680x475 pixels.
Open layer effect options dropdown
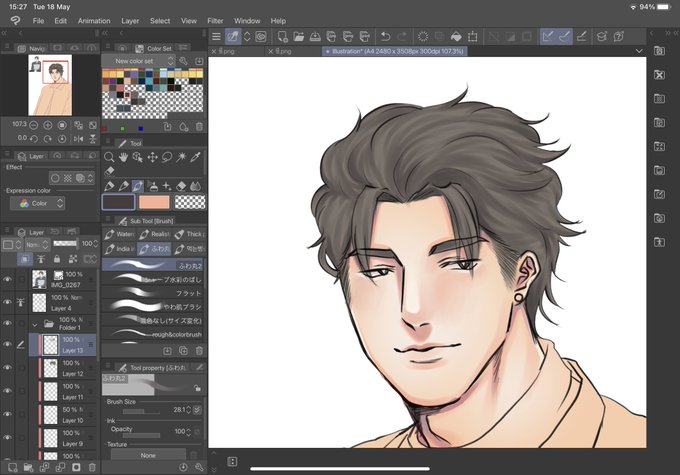pos(90,178)
